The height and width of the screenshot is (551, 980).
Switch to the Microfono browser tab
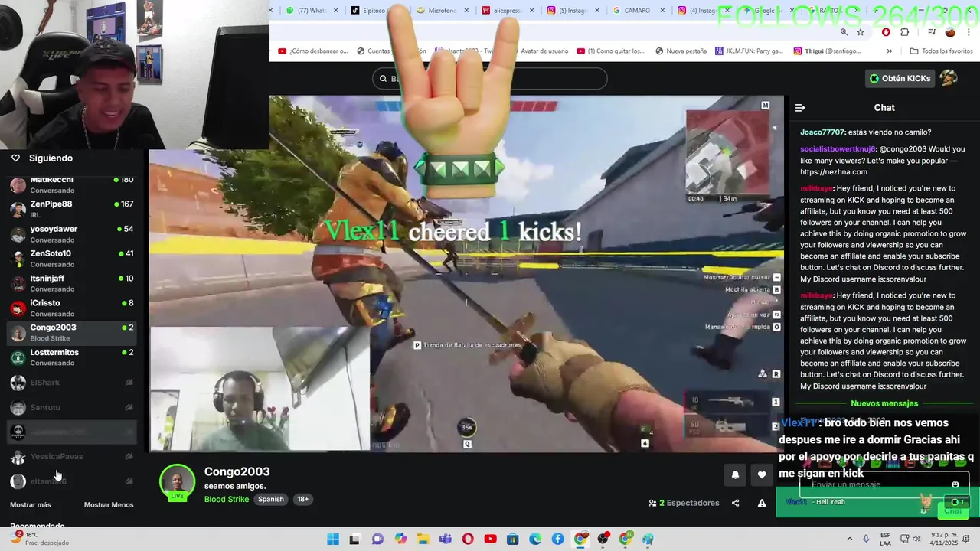point(442,11)
